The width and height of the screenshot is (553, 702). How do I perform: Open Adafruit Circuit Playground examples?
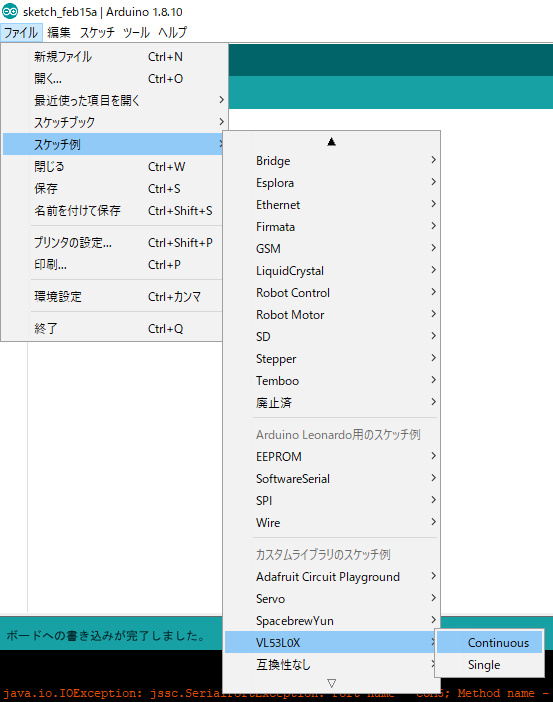pyautogui.click(x=331, y=577)
